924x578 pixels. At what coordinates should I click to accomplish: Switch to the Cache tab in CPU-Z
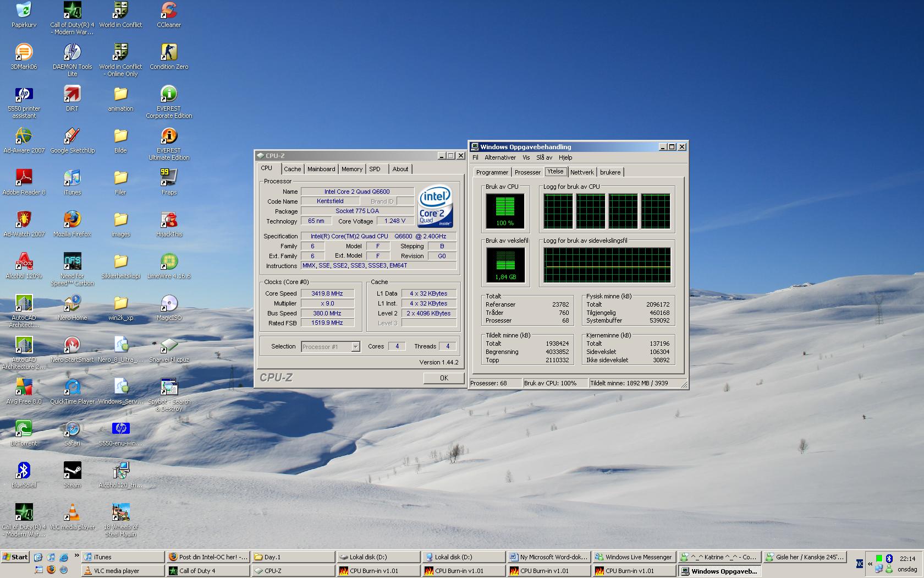292,169
